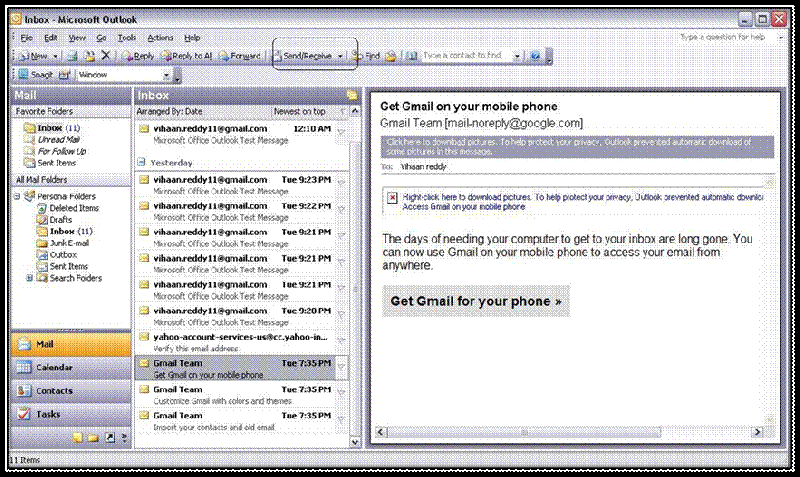Click the Move to Folder toolbar icon

pos(90,56)
